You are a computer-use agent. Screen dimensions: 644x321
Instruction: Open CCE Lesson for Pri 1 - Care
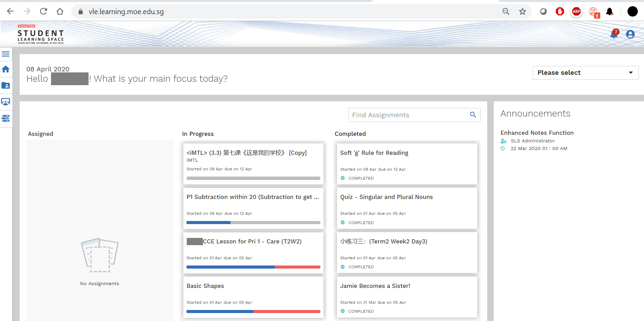pos(253,253)
